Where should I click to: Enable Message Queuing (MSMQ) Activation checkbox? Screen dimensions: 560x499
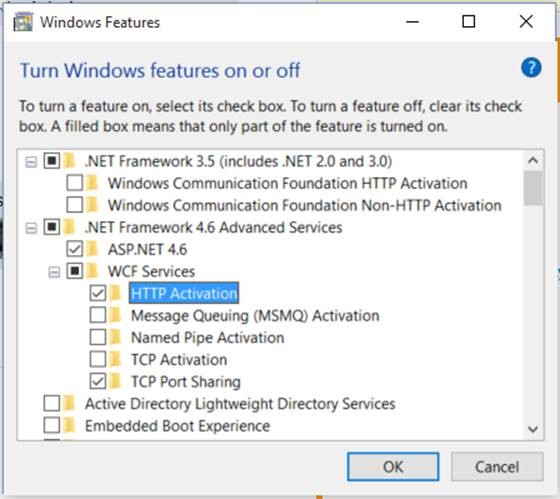(98, 315)
